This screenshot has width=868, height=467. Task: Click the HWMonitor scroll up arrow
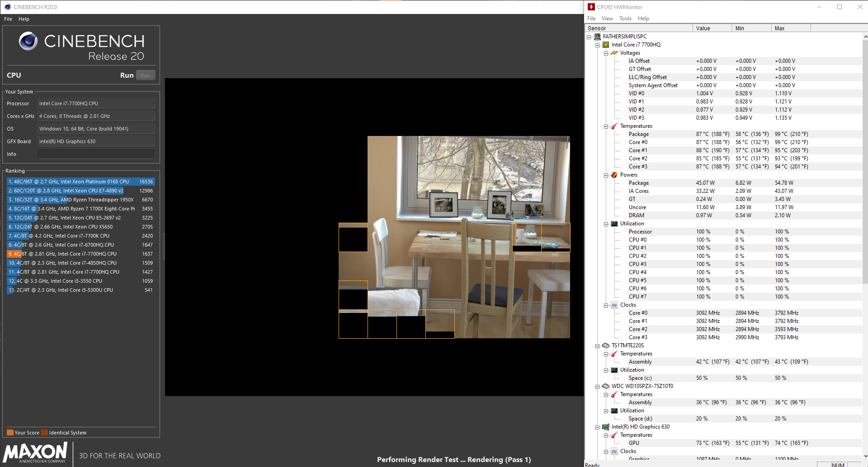(x=865, y=37)
